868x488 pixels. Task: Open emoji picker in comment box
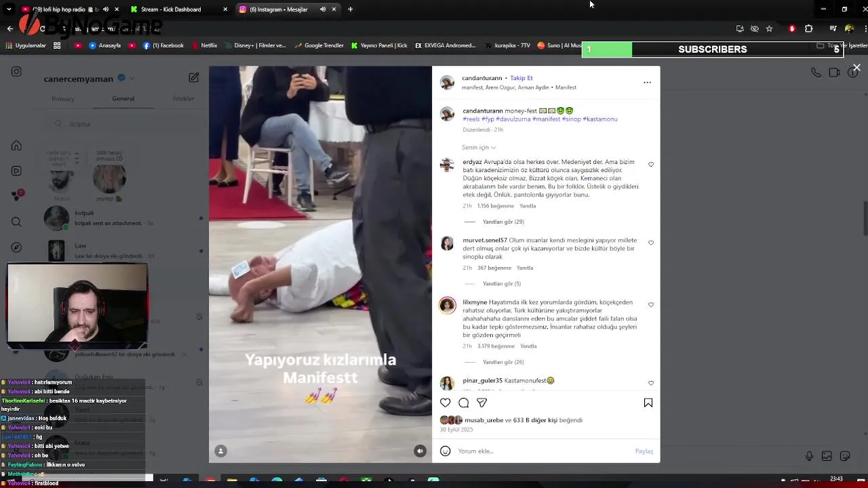click(446, 451)
